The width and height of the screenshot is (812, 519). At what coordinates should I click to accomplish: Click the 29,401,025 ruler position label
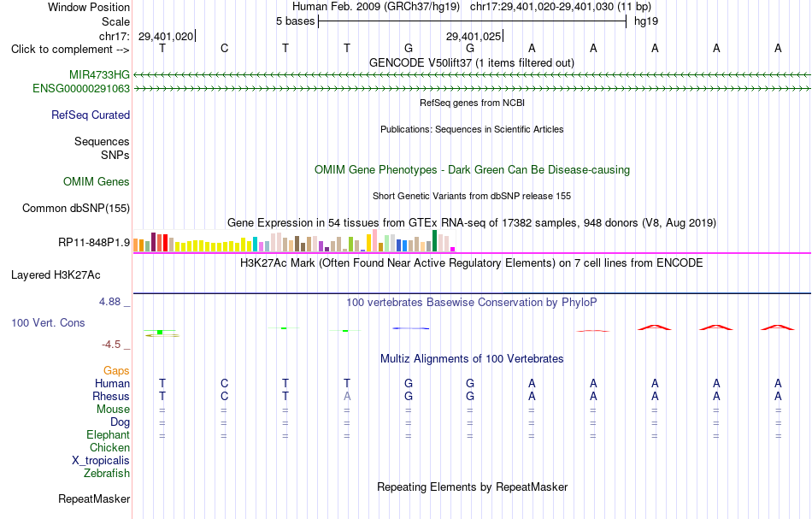click(474, 36)
